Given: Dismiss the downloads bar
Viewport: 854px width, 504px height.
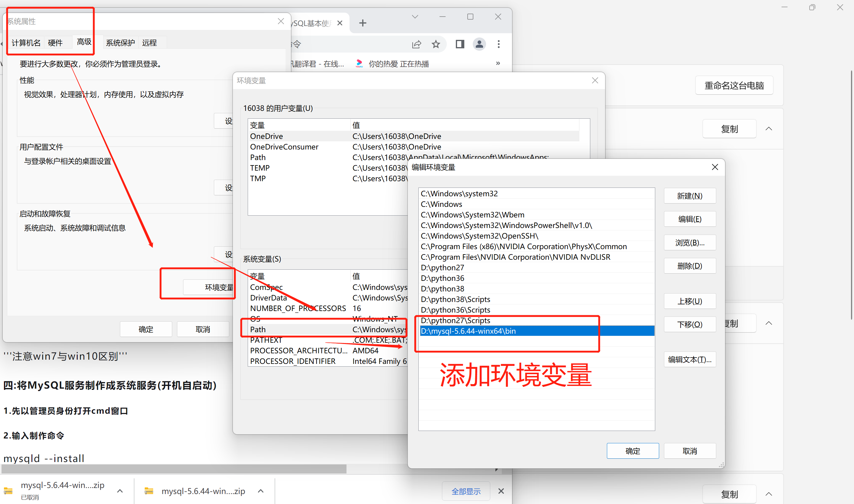Looking at the screenshot, I should [x=501, y=491].
